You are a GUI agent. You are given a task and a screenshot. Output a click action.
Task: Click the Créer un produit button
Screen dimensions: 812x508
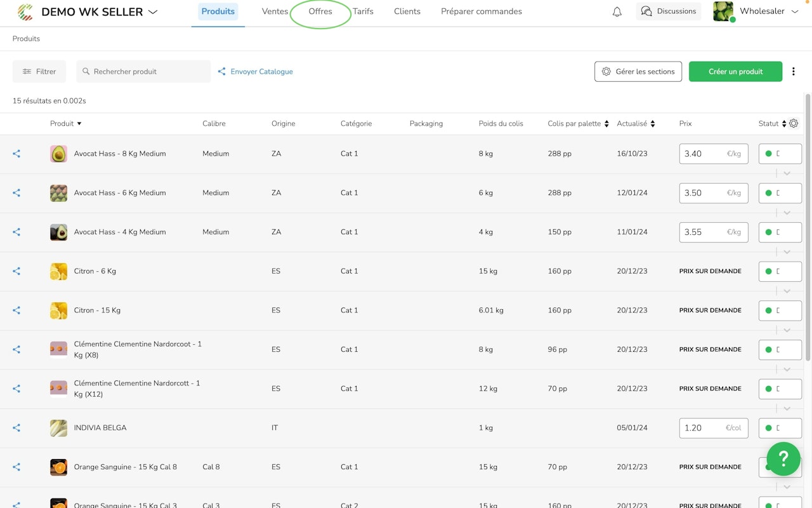(x=735, y=72)
